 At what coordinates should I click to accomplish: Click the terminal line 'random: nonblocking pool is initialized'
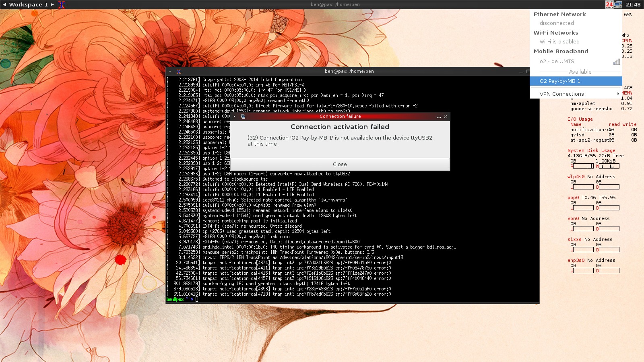point(232,221)
